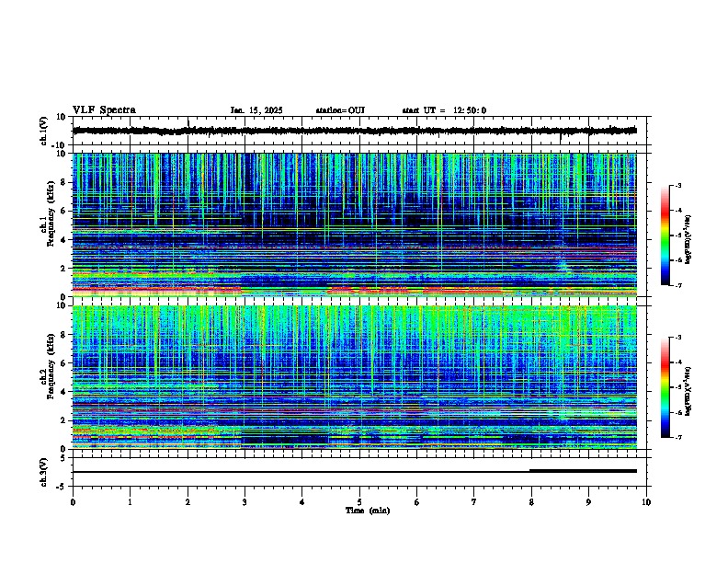
Task: Click the ch.1 frequency axis "6" kHz tick
Action: pyautogui.click(x=64, y=211)
